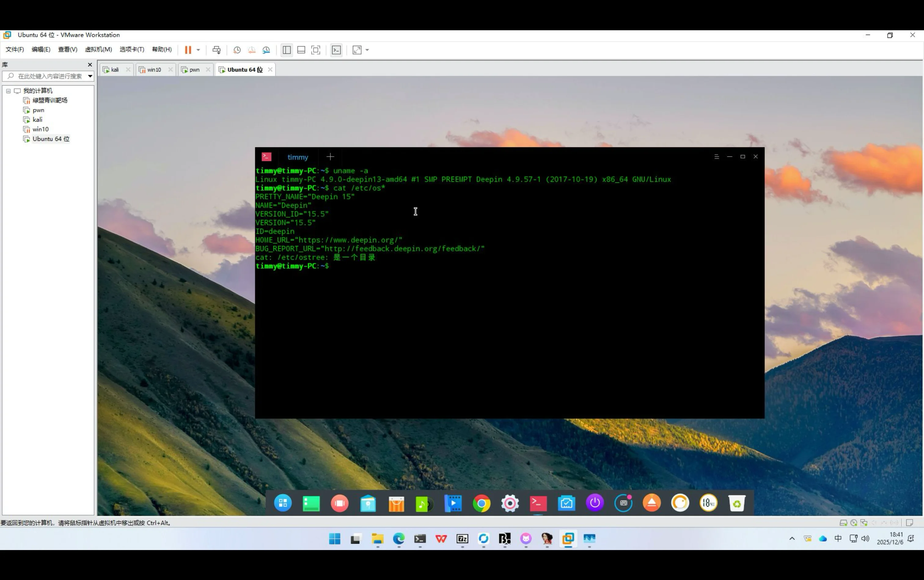Screen dimensions: 924x580
Task: Click Send Ctrl+Alt+Del toolbar icon
Action: click(x=216, y=50)
